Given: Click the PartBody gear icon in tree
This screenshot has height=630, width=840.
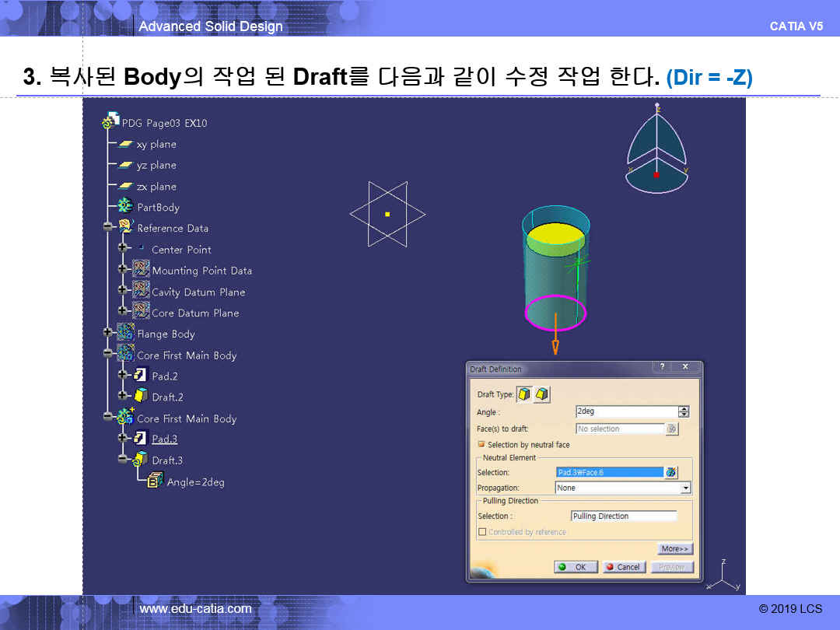Looking at the screenshot, I should pos(124,207).
